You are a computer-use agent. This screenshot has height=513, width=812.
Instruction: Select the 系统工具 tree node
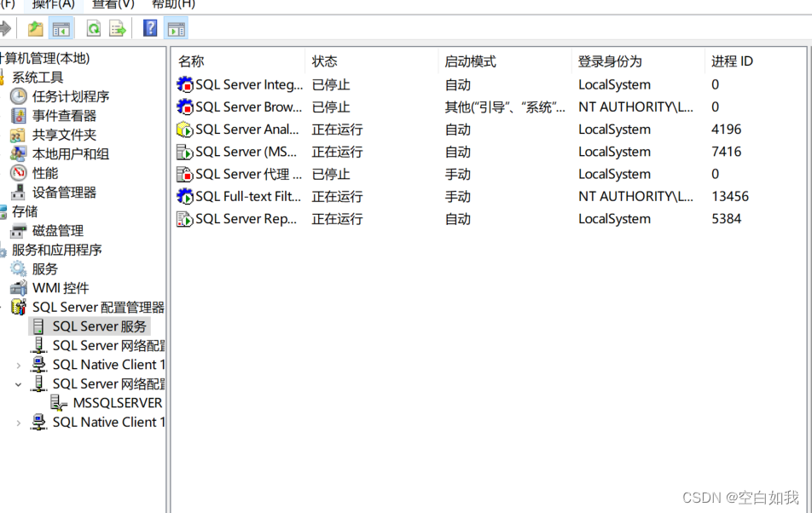point(38,78)
